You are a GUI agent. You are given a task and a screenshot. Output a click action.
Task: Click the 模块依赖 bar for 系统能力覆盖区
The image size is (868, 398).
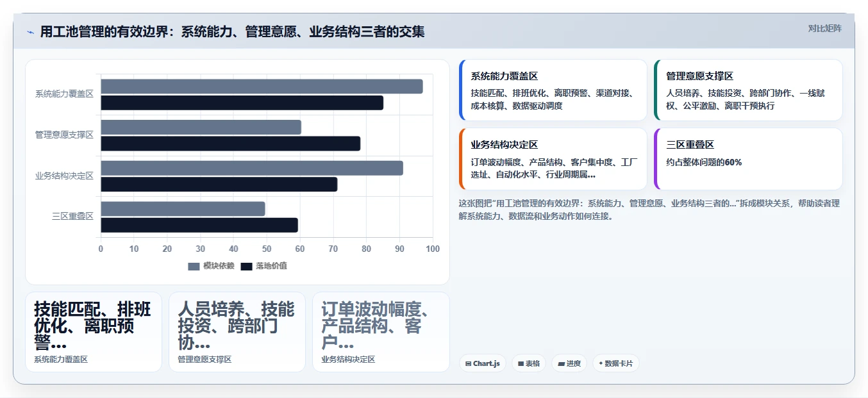[x=262, y=87]
